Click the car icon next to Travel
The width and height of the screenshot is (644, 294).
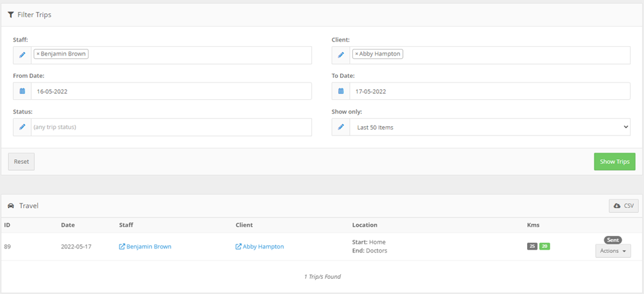(x=11, y=205)
